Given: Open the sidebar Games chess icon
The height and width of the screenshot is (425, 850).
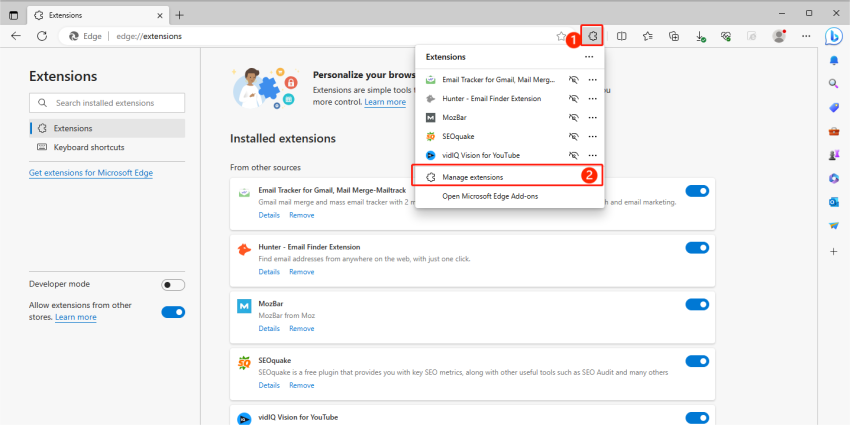Looking at the screenshot, I should (x=834, y=154).
